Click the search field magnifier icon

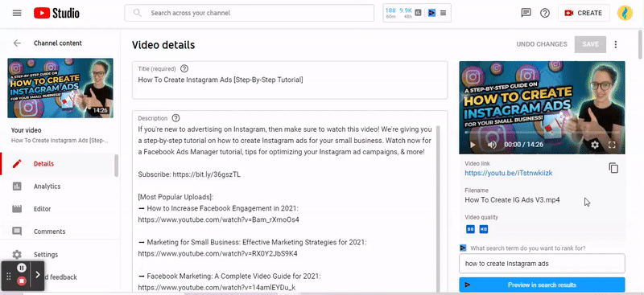pos(138,13)
